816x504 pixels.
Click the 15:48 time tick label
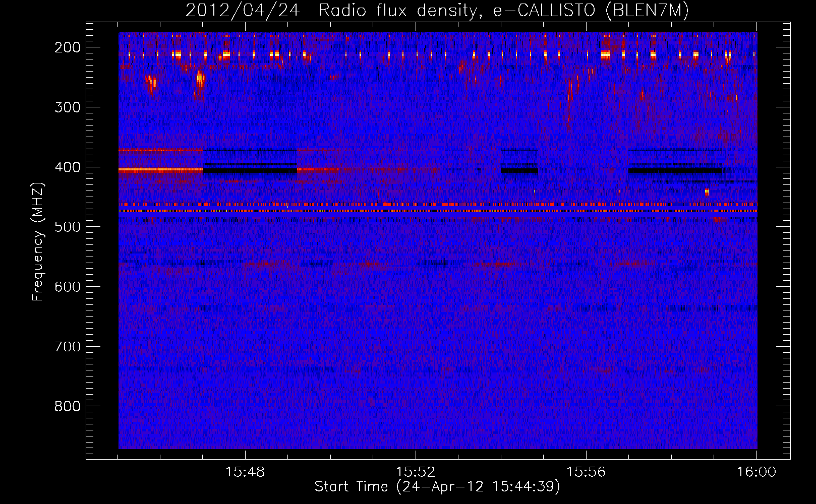[245, 472]
